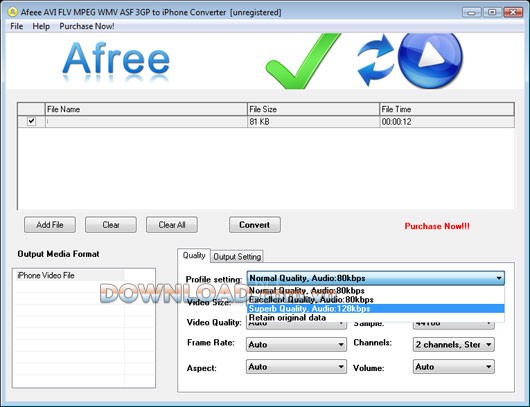The width and height of the screenshot is (530, 407).
Task: Open the File menu
Action: click(x=17, y=26)
